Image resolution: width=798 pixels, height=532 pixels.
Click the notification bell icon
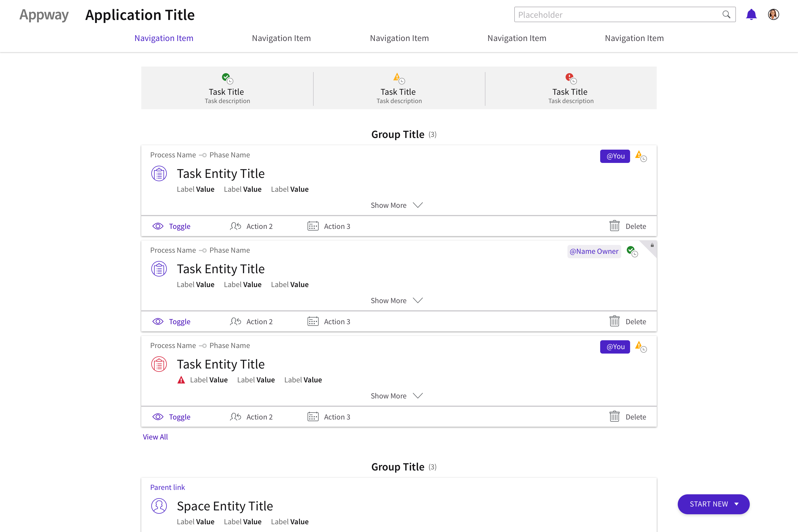tap(751, 14)
